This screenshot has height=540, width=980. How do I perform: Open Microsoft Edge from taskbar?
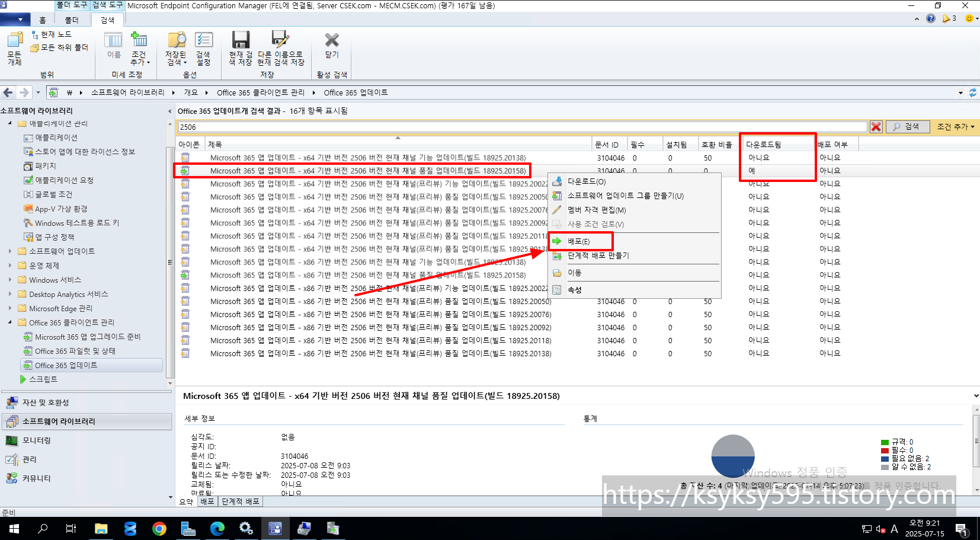point(217,529)
